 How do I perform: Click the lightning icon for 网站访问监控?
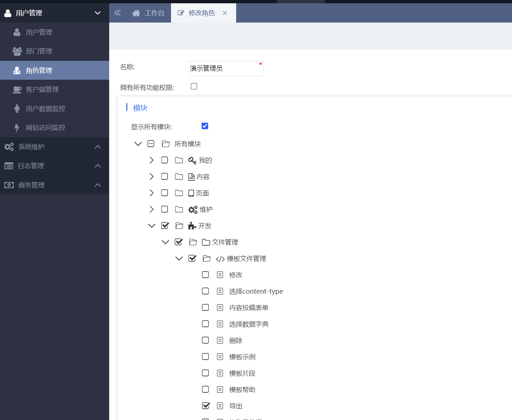[x=17, y=128]
